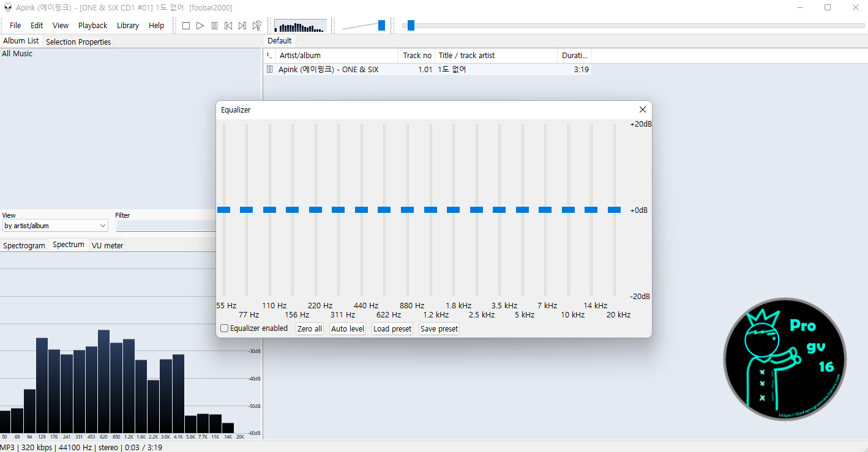Click the mini spectrum visualisation in toolbar

[300, 26]
